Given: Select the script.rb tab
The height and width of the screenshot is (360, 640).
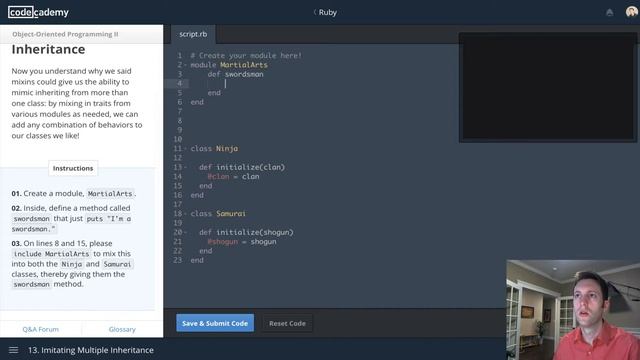Looking at the screenshot, I should (x=193, y=34).
